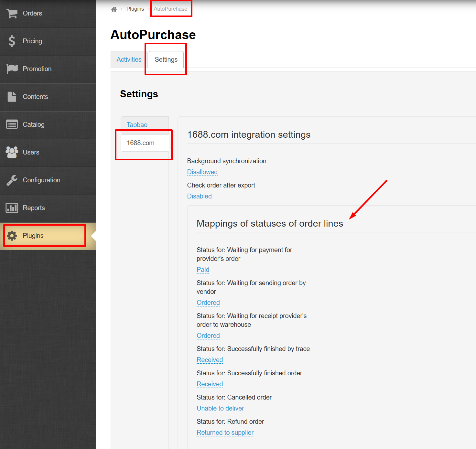Click the Reports bar chart icon

12,208
